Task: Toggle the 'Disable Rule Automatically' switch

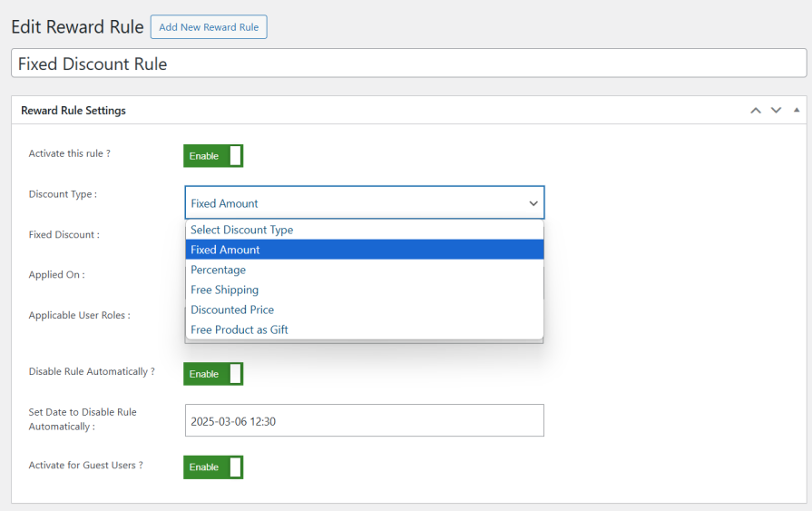Action: [x=213, y=374]
